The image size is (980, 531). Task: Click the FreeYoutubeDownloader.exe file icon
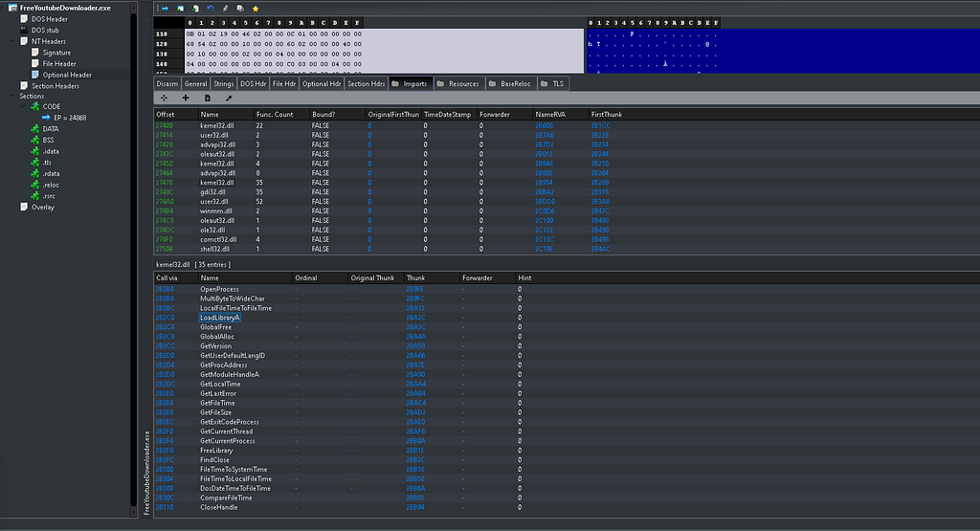click(12, 8)
